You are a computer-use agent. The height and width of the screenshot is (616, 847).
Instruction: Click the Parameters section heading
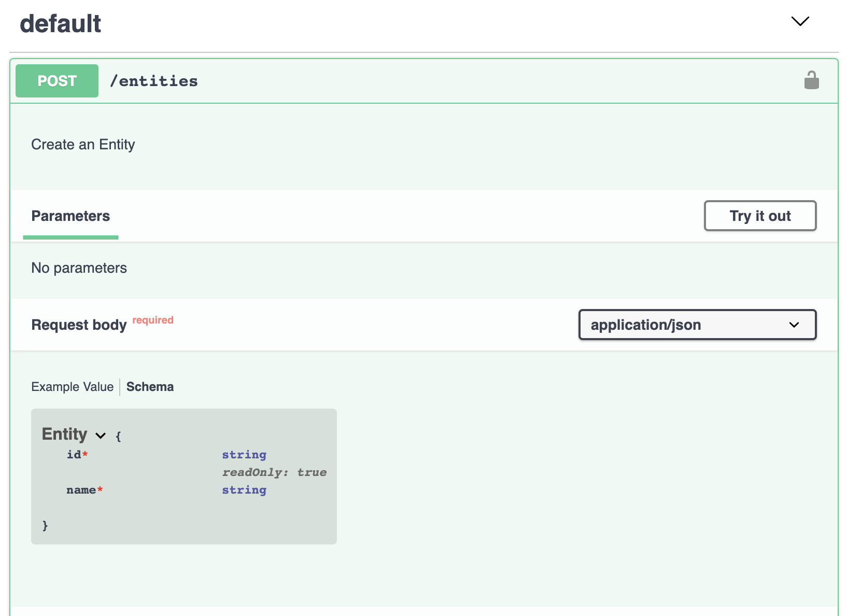[x=70, y=216]
